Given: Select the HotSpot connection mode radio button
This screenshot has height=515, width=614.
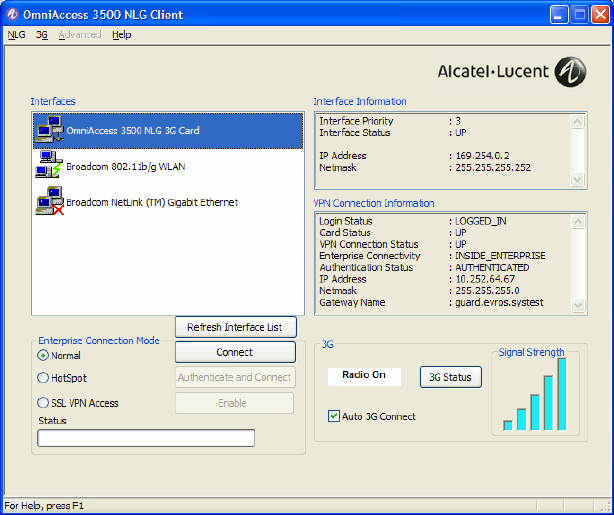Looking at the screenshot, I should coord(43,378).
